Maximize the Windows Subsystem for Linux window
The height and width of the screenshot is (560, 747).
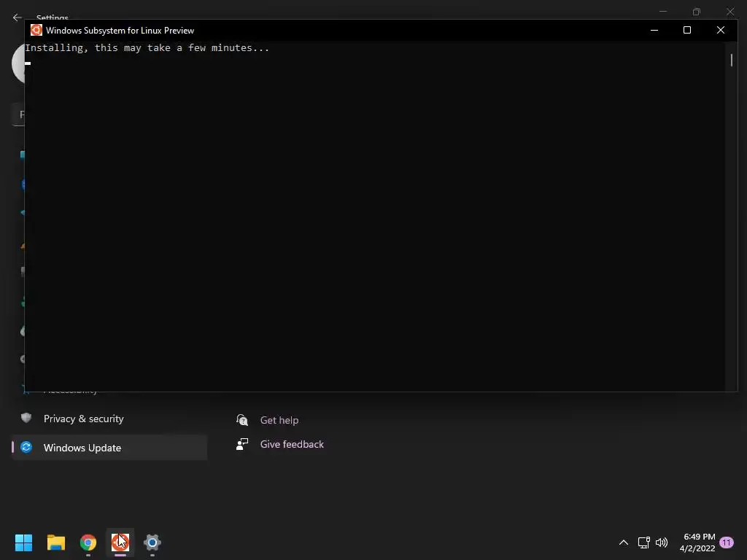(x=687, y=30)
